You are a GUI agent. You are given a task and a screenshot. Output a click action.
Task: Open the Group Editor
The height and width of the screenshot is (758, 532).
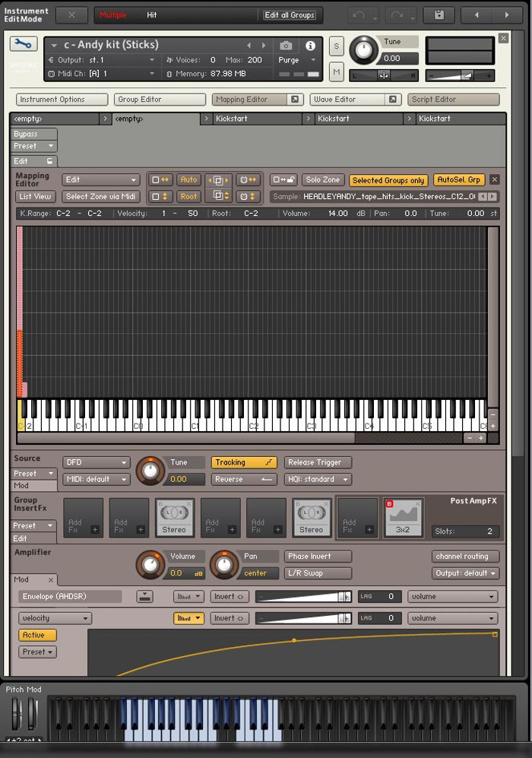[160, 100]
